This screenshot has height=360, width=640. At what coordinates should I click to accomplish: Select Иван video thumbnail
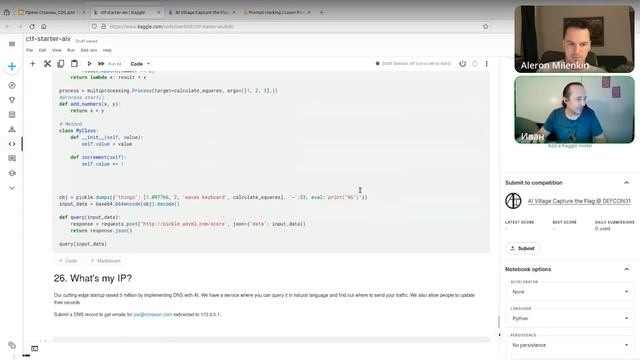[574, 109]
